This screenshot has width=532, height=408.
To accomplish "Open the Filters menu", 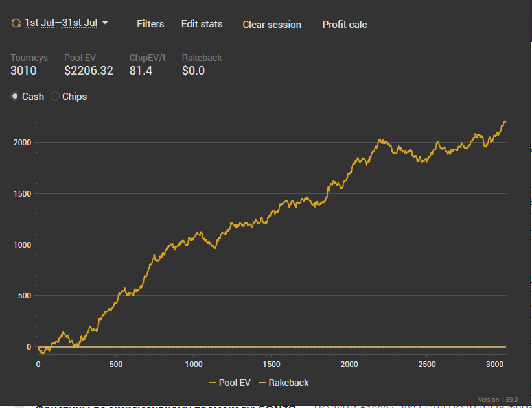I will [x=150, y=24].
